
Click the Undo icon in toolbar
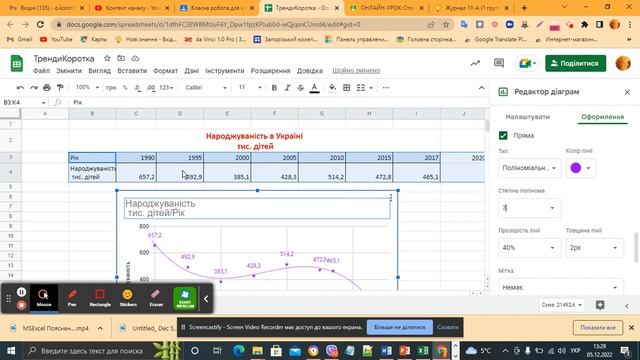click(x=20, y=88)
